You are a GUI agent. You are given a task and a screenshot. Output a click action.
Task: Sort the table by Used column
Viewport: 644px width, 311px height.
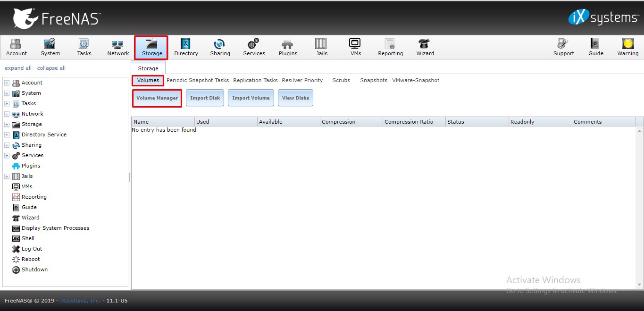click(x=226, y=122)
